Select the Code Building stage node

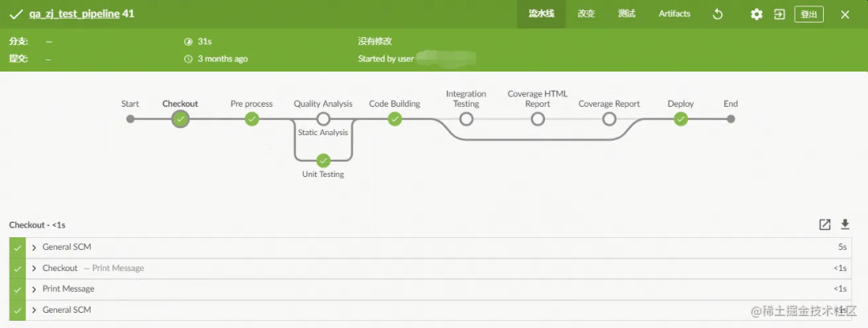pyautogui.click(x=395, y=119)
